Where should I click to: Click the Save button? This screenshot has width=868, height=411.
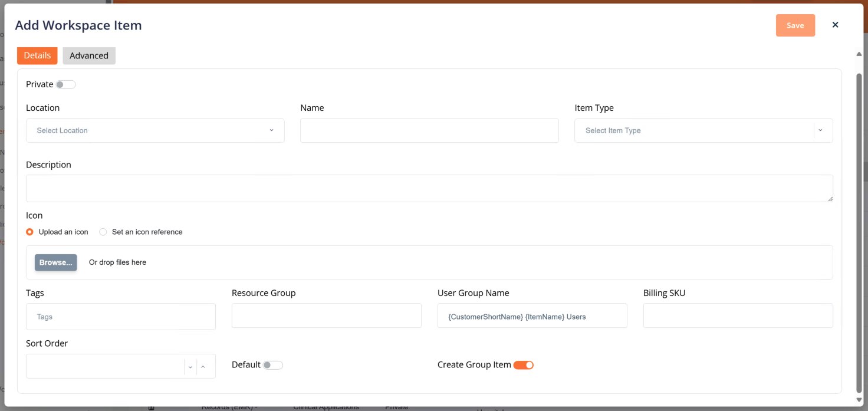pyautogui.click(x=795, y=25)
